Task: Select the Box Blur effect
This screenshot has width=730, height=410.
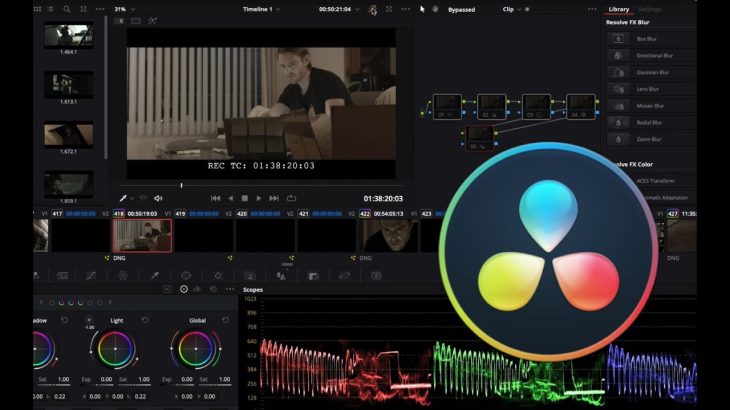Action: pyautogui.click(x=651, y=39)
